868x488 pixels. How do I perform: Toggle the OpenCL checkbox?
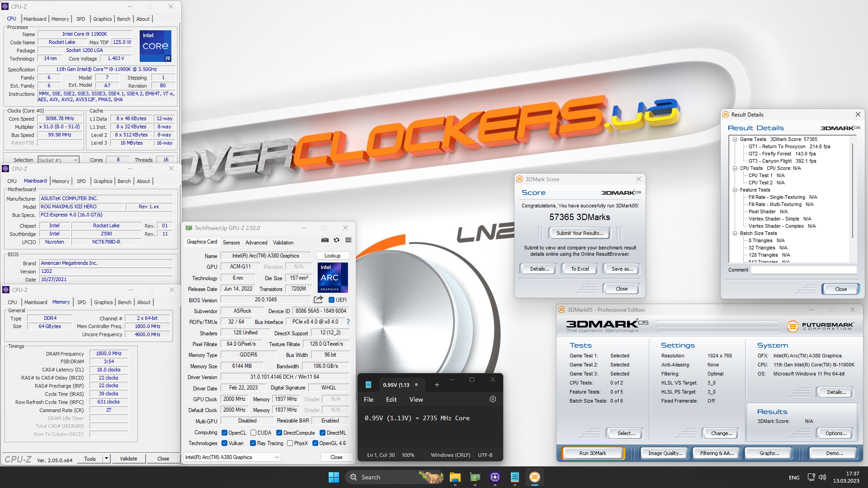pos(224,433)
